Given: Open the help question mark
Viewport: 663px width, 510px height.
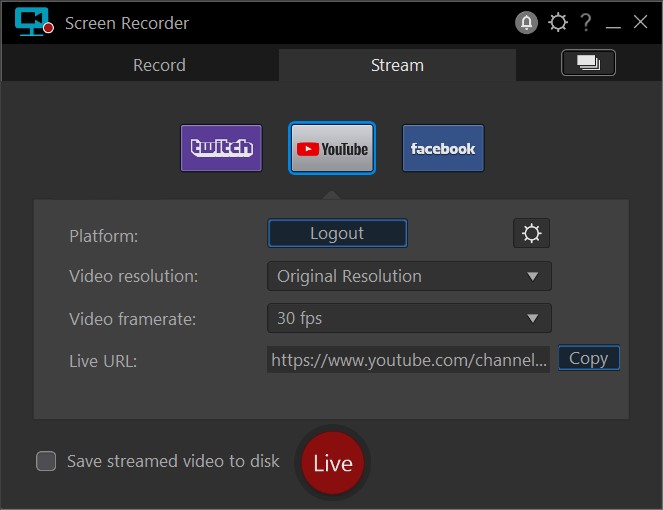Looking at the screenshot, I should [x=586, y=22].
